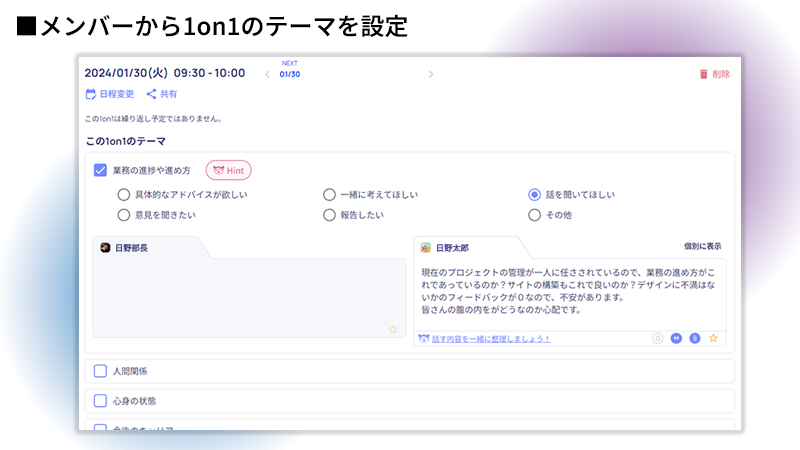Click the quote icon below 日野太郎's note
This screenshot has width=800, height=450.
pos(676,338)
